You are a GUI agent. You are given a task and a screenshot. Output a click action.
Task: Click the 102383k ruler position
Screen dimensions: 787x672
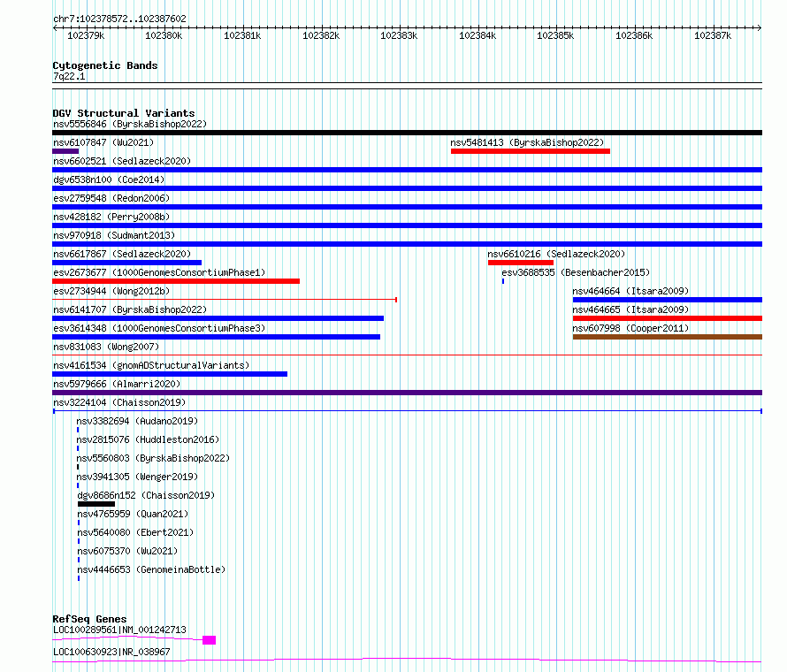pyautogui.click(x=399, y=35)
